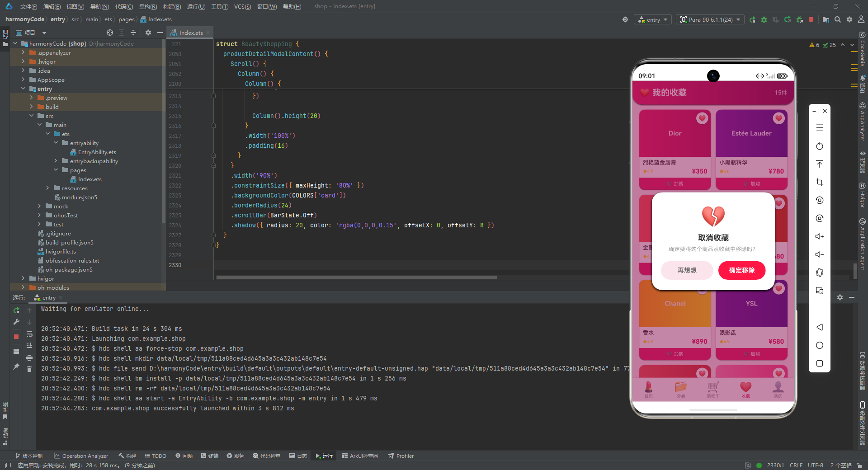Fold the code block ending at line 2327
The width and height of the screenshot is (868, 470).
[x=213, y=235]
